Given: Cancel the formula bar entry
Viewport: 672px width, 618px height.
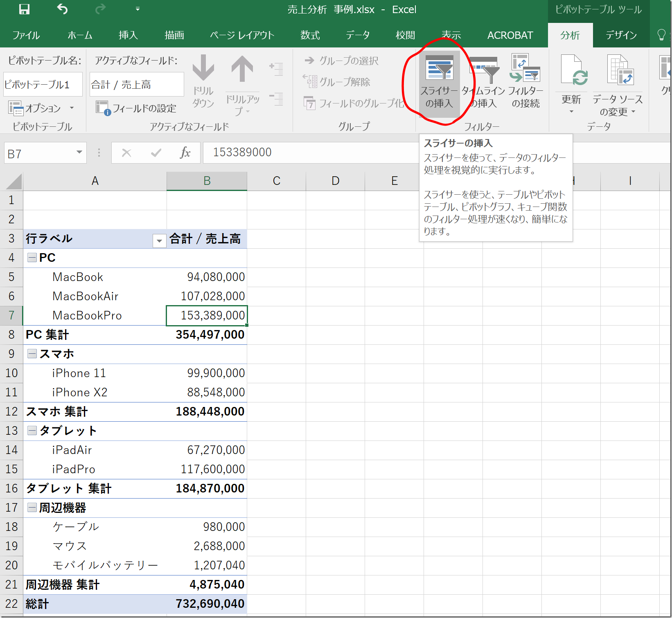Looking at the screenshot, I should click(126, 153).
